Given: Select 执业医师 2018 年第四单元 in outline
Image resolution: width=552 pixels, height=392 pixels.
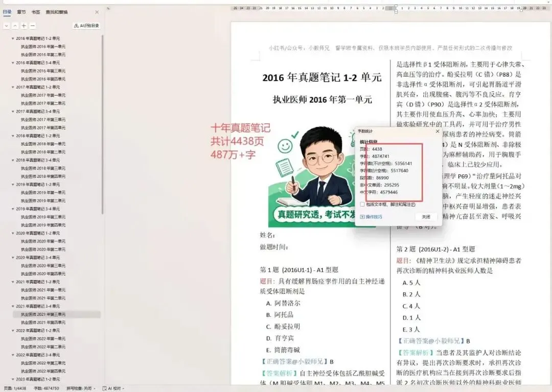Looking at the screenshot, I should tap(43, 176).
